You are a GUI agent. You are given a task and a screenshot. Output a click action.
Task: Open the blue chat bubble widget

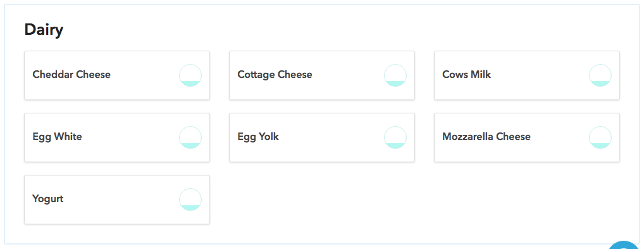pyautogui.click(x=626, y=245)
